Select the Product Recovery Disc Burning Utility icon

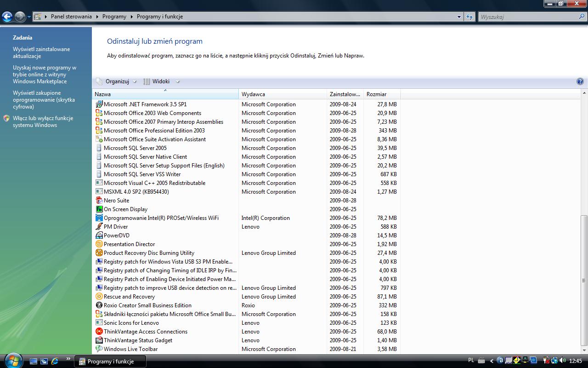[x=99, y=253]
